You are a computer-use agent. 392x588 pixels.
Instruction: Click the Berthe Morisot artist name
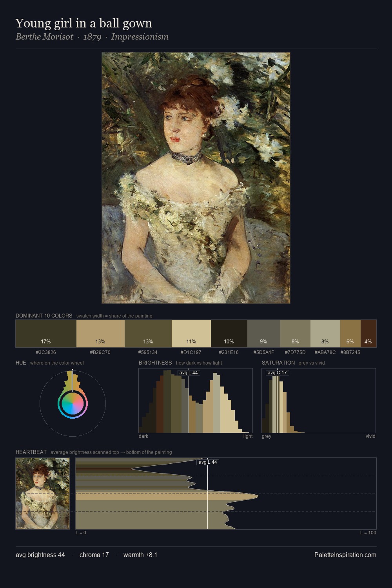pyautogui.click(x=44, y=37)
